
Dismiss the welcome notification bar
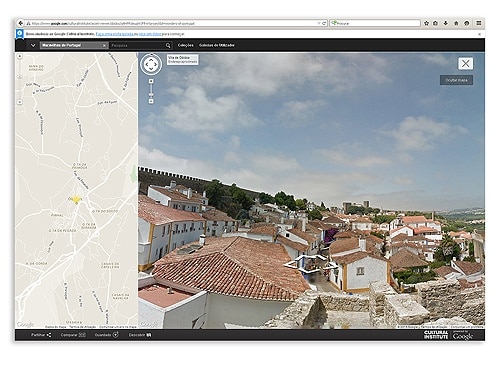tap(480, 34)
